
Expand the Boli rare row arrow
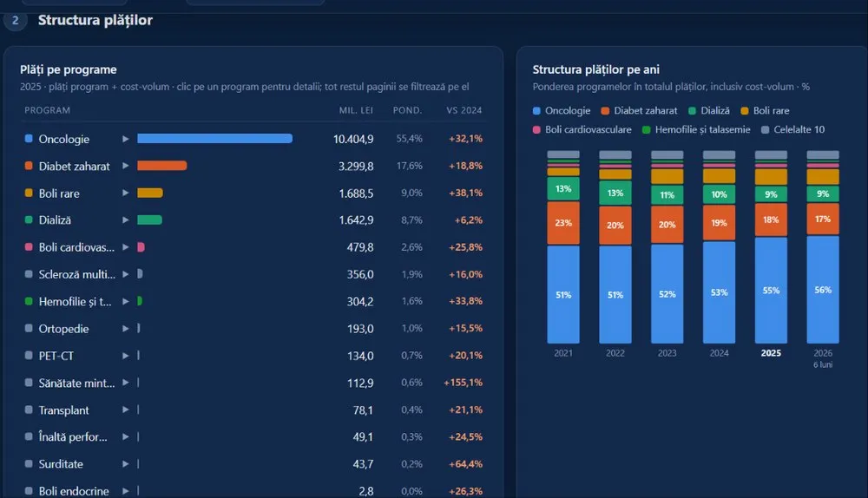click(126, 193)
